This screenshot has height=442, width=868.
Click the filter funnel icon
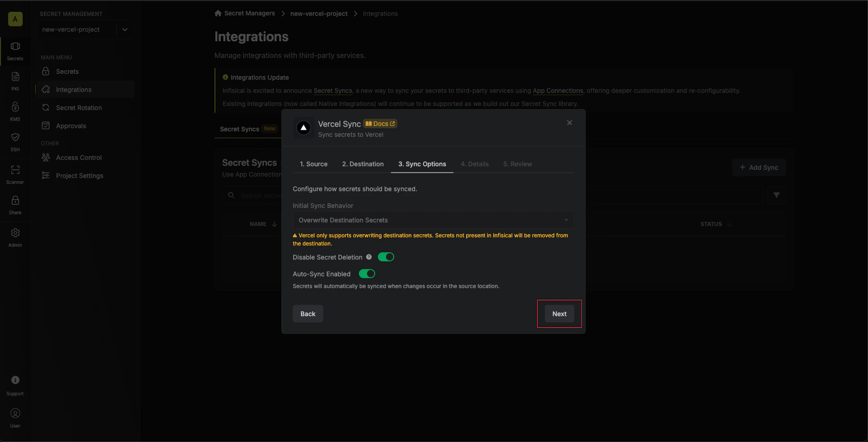tap(777, 195)
